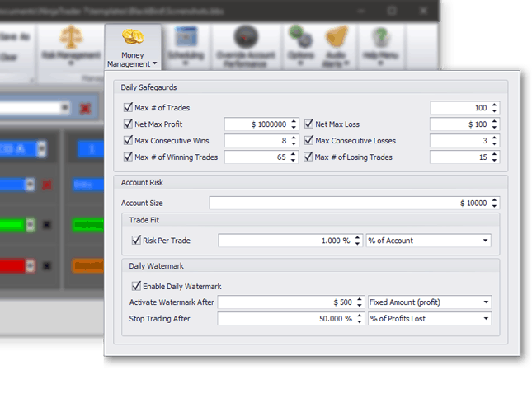This screenshot has width=532, height=412.
Task: Decrease Max # of Losing Trades value
Action: pos(494,160)
